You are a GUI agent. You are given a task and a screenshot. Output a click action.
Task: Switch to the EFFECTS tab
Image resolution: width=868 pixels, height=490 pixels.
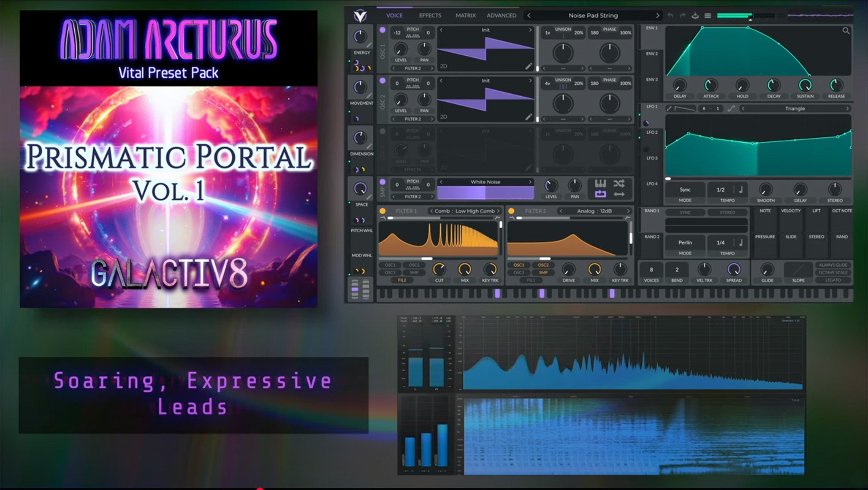coord(430,16)
